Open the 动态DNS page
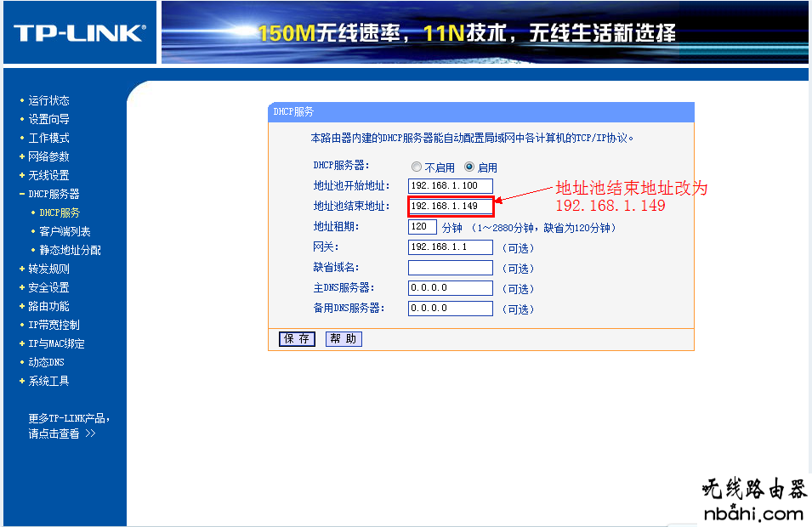 click(46, 362)
